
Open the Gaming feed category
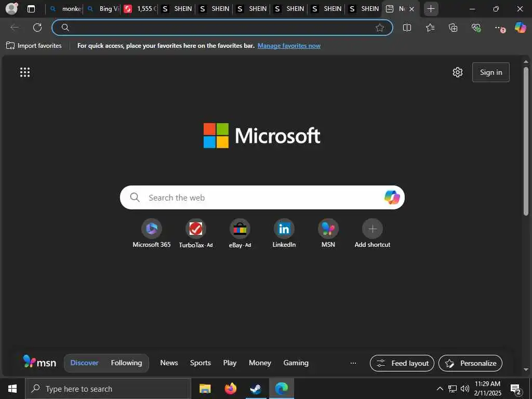(x=296, y=363)
